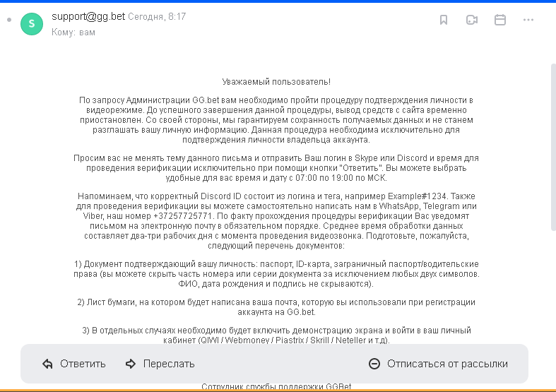This screenshot has height=392, width=556.
Task: Click the line mentioning QIWI / Webmoney
Action: coord(276,340)
